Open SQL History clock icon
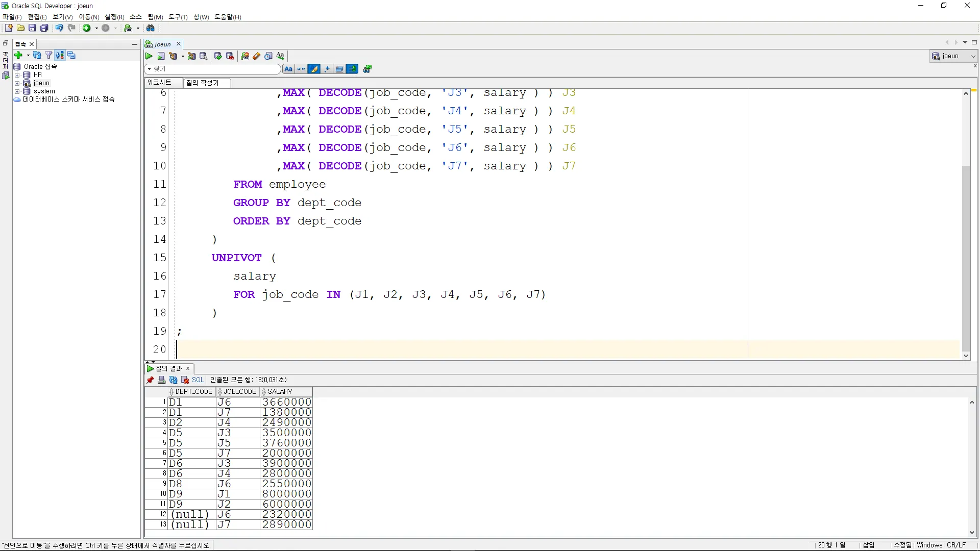 pyautogui.click(x=268, y=56)
